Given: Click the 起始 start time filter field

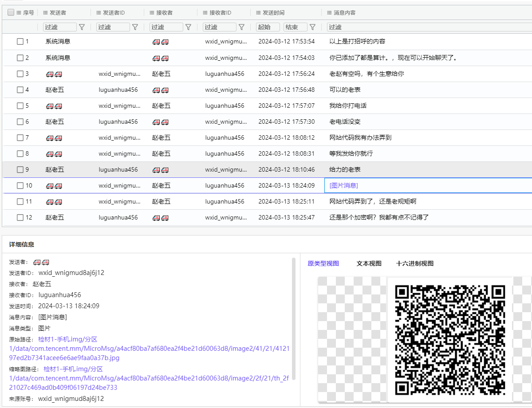Looking at the screenshot, I should pos(268,27).
